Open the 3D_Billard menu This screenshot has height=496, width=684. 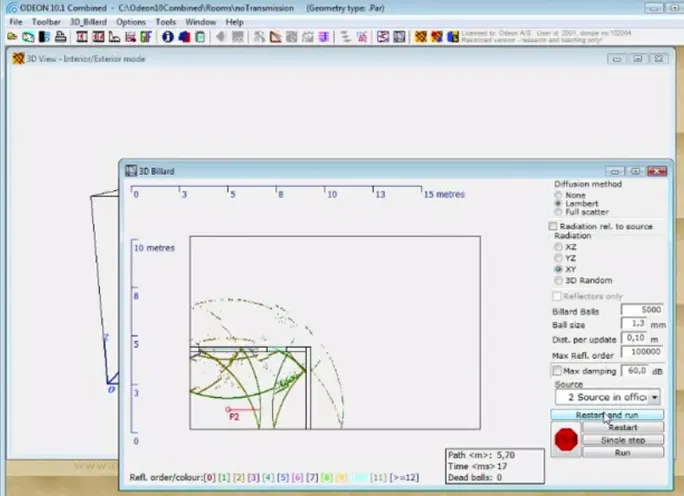(88, 22)
